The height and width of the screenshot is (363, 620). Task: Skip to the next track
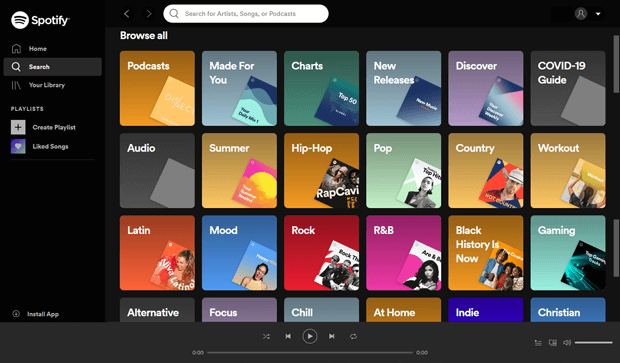(x=331, y=337)
